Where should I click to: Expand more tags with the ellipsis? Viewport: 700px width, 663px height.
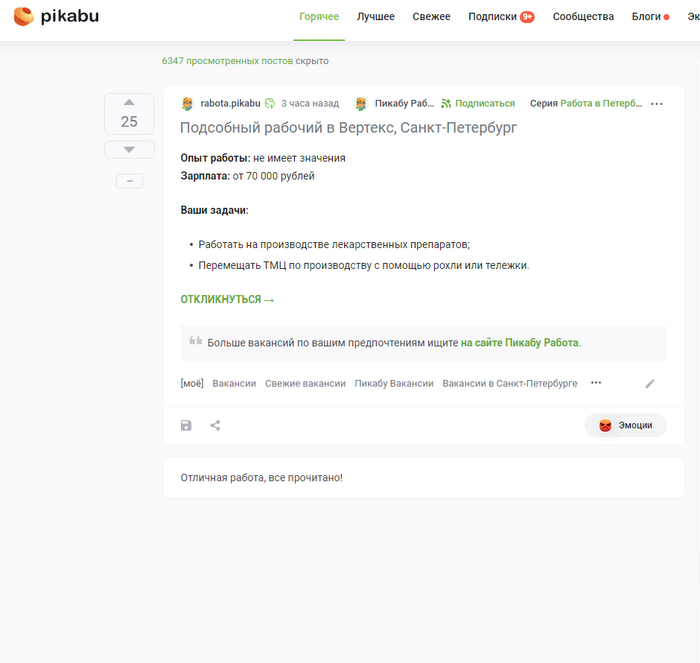[596, 383]
